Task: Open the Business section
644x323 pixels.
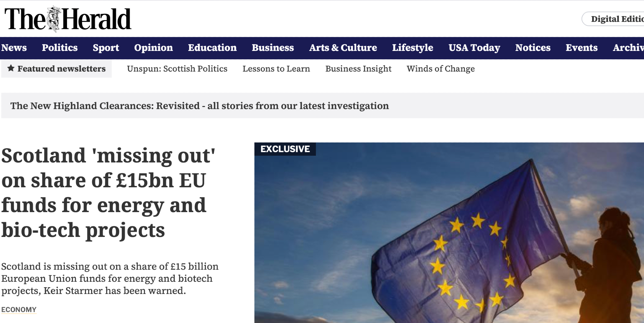Action: tap(273, 48)
